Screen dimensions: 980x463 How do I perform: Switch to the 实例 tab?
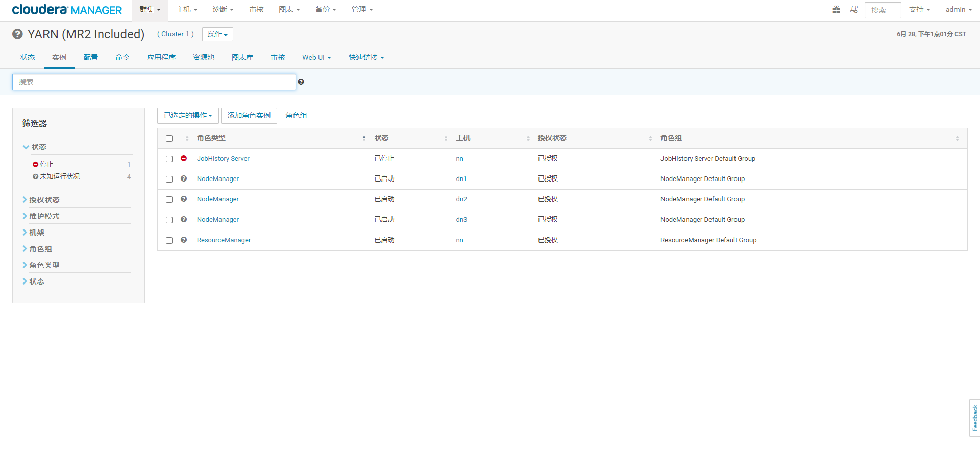pos(59,58)
